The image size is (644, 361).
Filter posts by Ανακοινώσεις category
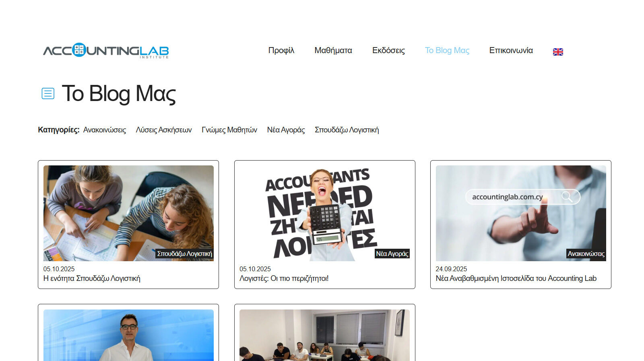click(105, 130)
